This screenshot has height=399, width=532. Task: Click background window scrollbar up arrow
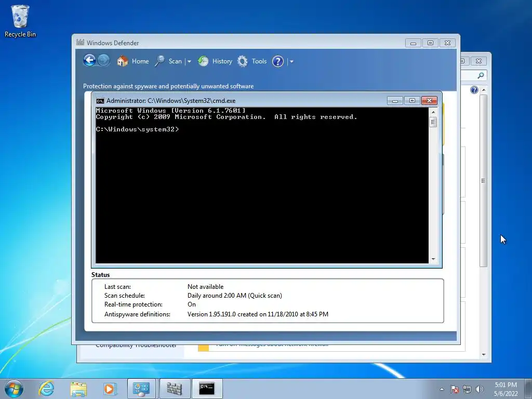(x=484, y=90)
